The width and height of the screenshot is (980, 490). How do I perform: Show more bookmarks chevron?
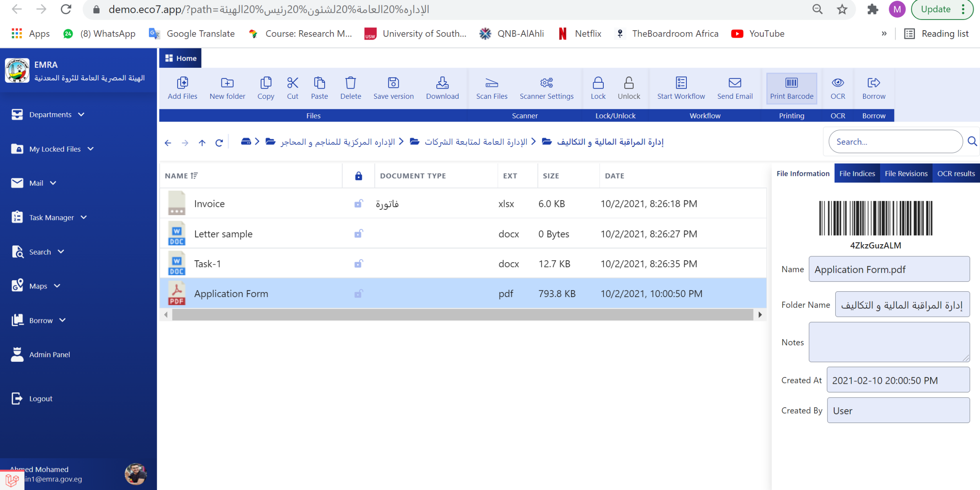(x=884, y=34)
